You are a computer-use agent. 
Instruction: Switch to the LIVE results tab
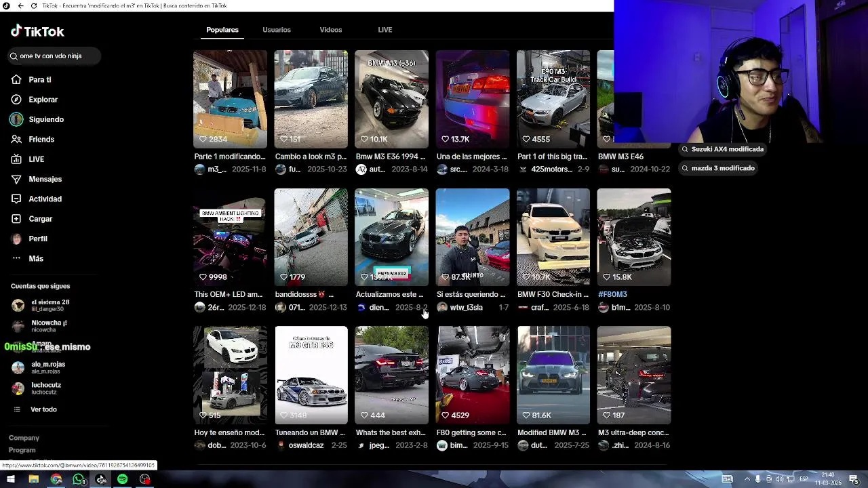[x=385, y=30]
